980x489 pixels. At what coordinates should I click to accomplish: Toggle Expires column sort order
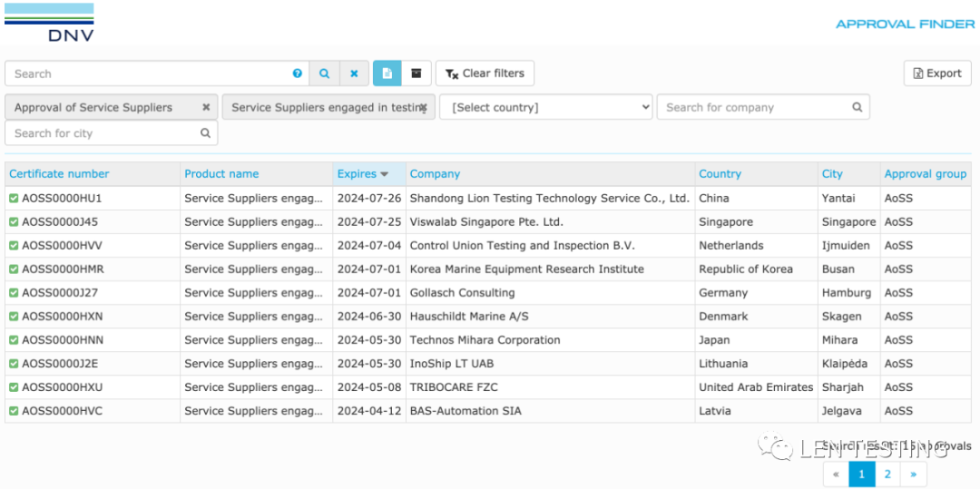pos(362,173)
